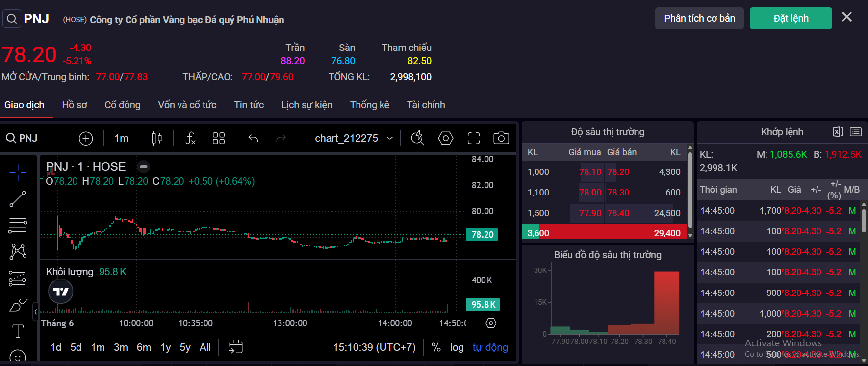The height and width of the screenshot is (366, 868).
Task: Set chart range to 1m
Action: pyautogui.click(x=98, y=347)
